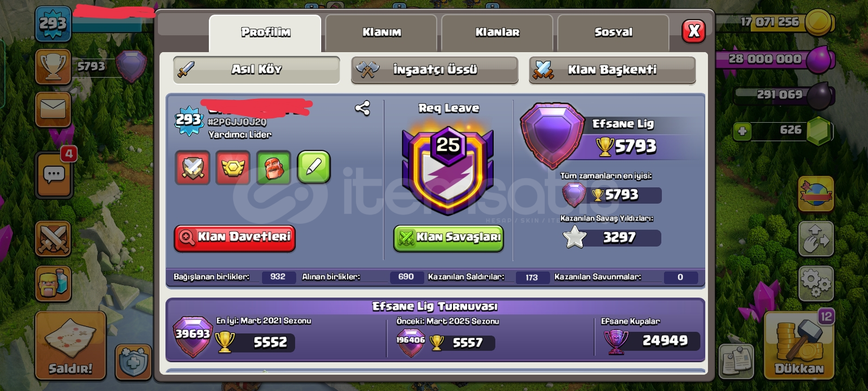This screenshot has width=868, height=391.
Task: Open the trophy icon on left sidebar
Action: pos(53,66)
